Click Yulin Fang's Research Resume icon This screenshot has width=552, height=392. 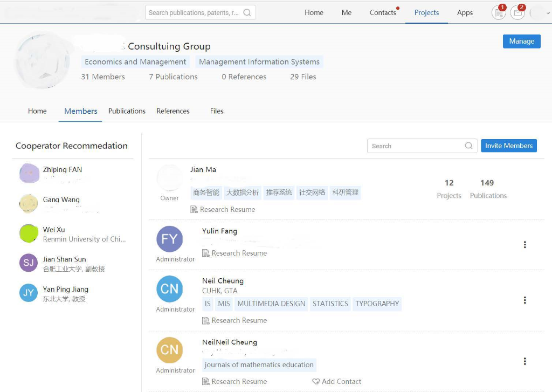coord(205,253)
